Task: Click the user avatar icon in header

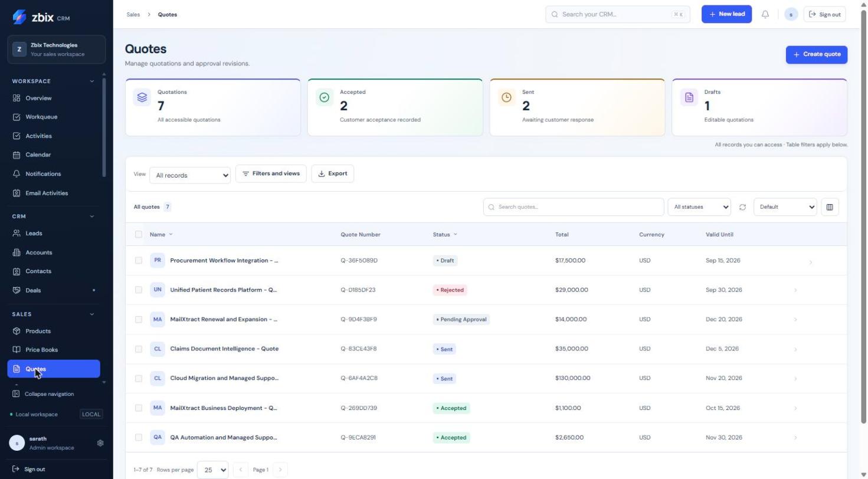Action: click(x=791, y=14)
